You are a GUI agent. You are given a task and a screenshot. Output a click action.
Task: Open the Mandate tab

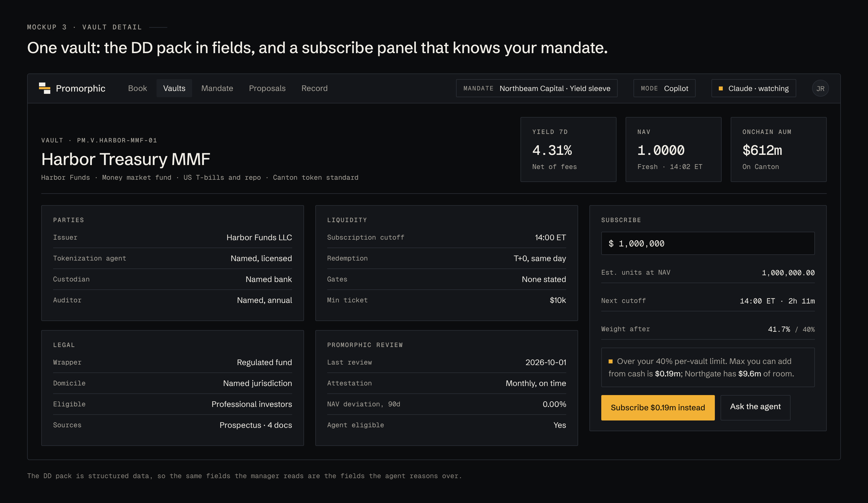(217, 88)
